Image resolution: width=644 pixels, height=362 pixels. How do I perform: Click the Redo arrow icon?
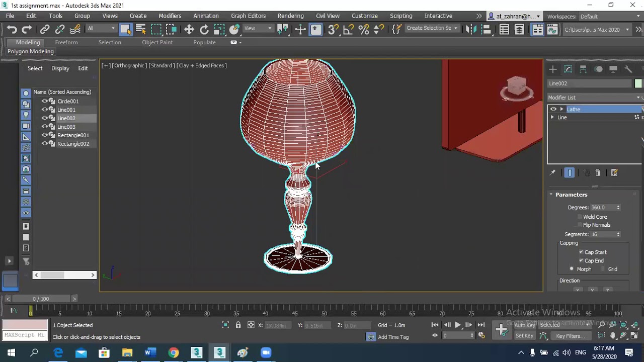pyautogui.click(x=27, y=30)
